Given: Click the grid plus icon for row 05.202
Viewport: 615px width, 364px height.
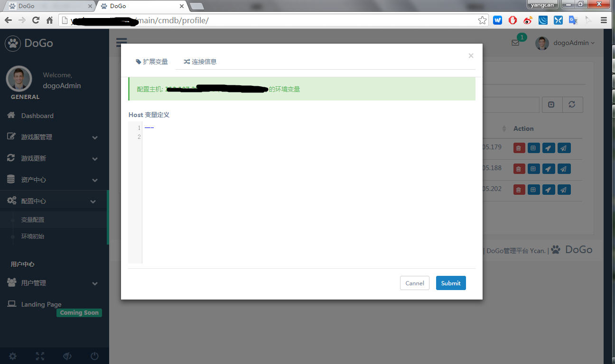Looking at the screenshot, I should (533, 190).
